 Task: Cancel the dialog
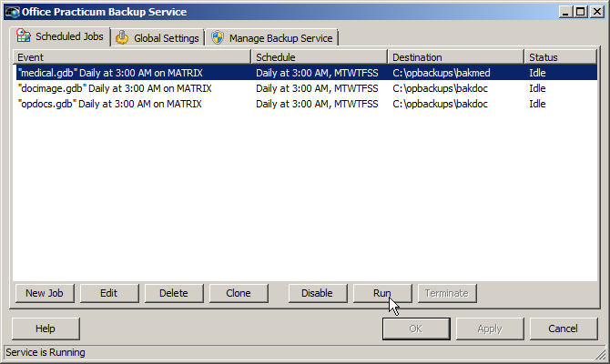click(564, 329)
